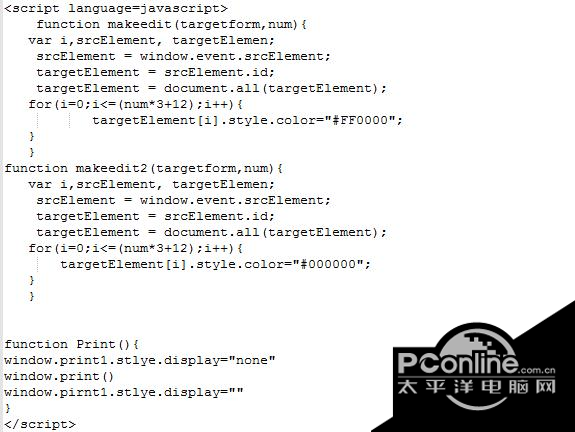Click first targetElement = srcElement.id line
Image resolution: width=575 pixels, height=432 pixels.
(155, 72)
